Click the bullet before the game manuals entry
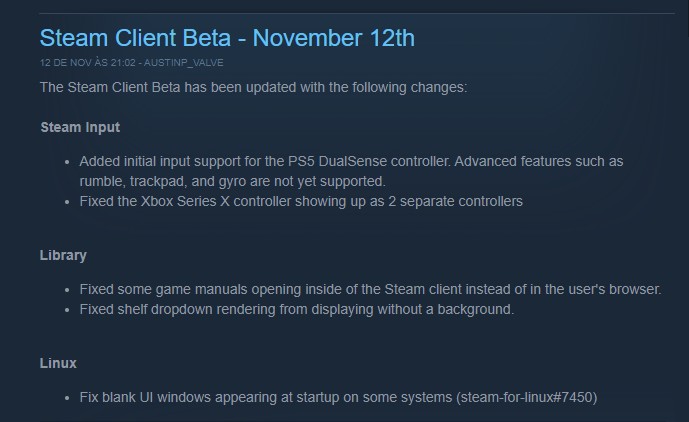This screenshot has width=689, height=422. [x=67, y=289]
